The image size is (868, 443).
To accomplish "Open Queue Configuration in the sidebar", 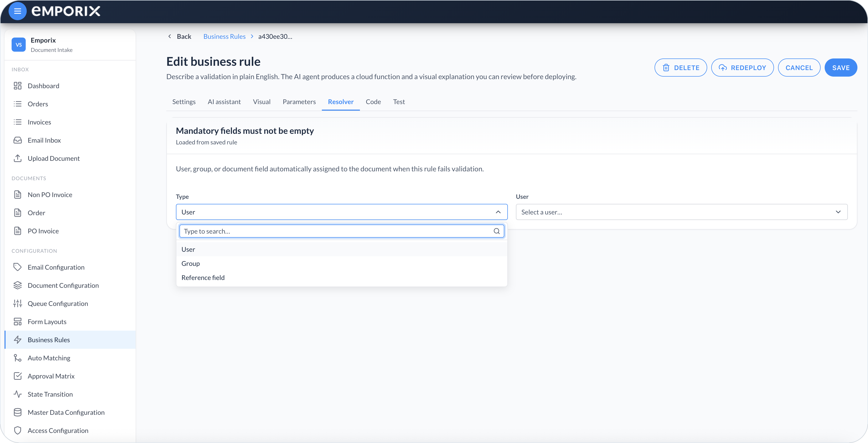I will [70, 304].
